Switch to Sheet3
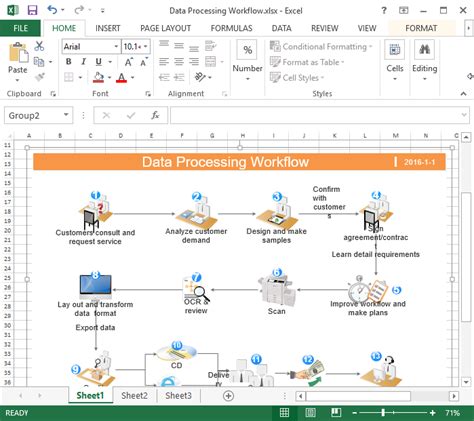Screen dimensions: 474x421 [x=178, y=396]
